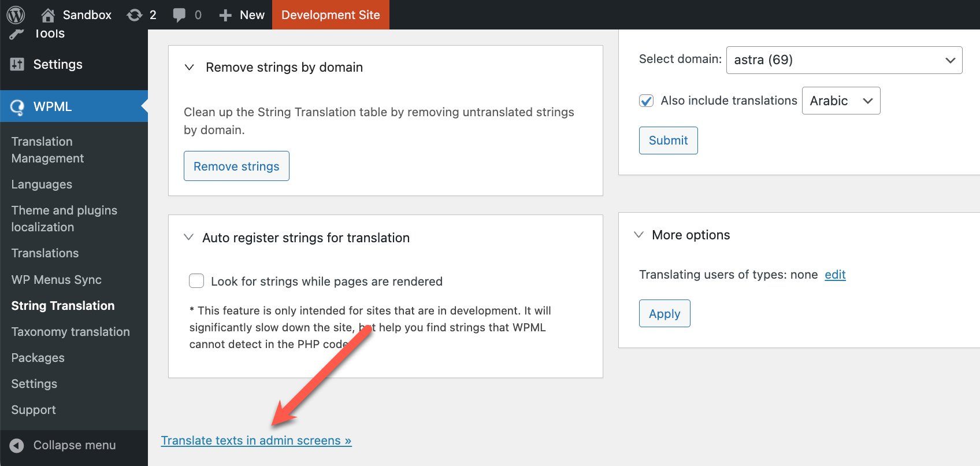Click the updates refresh icon
The height and width of the screenshot is (466, 980).
click(x=135, y=15)
